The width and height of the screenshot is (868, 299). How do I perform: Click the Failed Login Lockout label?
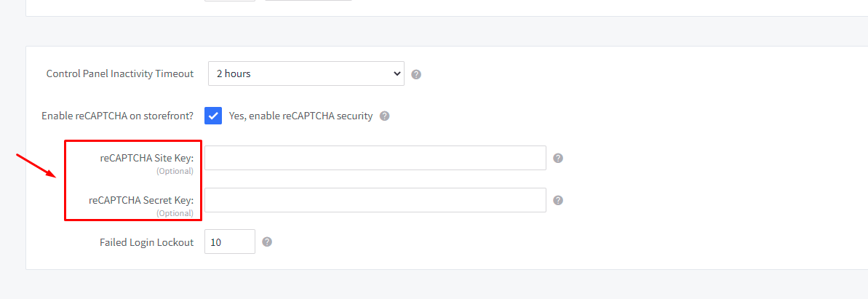(146, 242)
